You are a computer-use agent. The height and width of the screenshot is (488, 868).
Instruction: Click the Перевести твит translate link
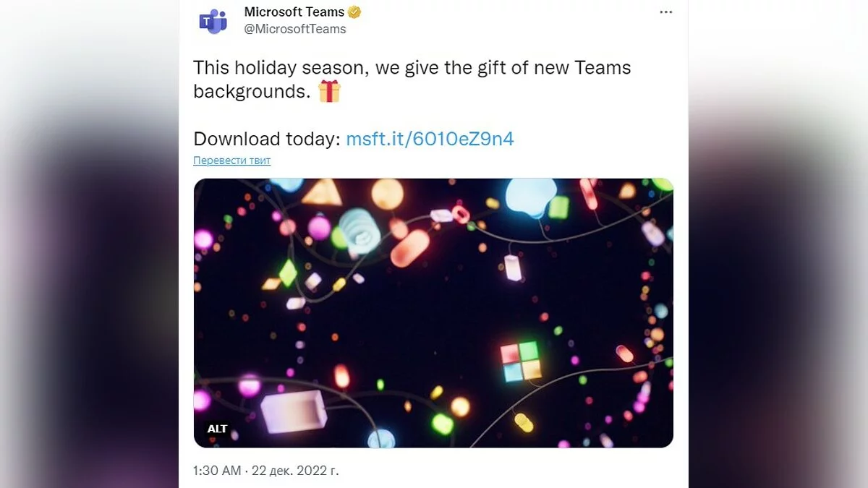tap(231, 160)
